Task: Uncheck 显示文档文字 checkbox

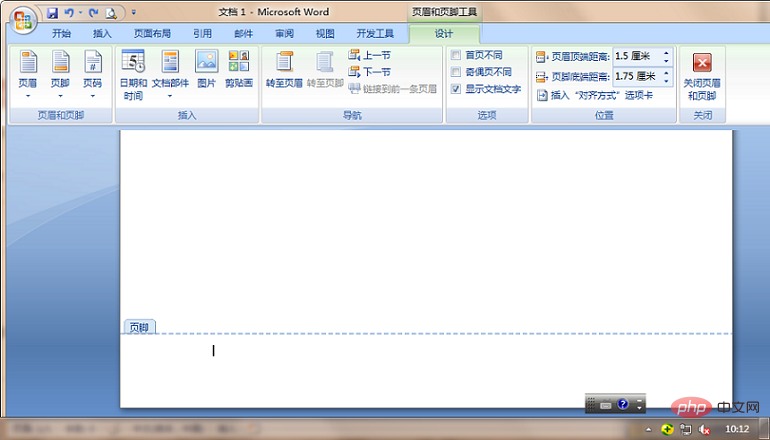Action: [x=456, y=89]
